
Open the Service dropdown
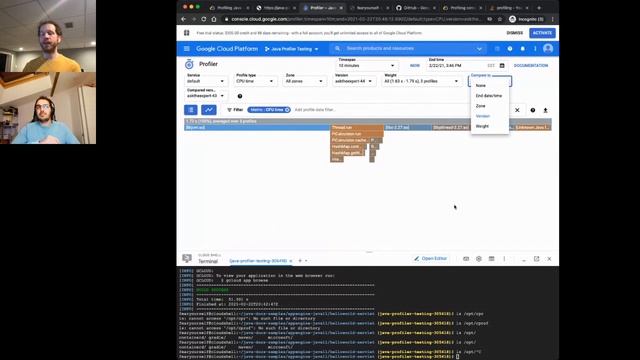[205, 81]
